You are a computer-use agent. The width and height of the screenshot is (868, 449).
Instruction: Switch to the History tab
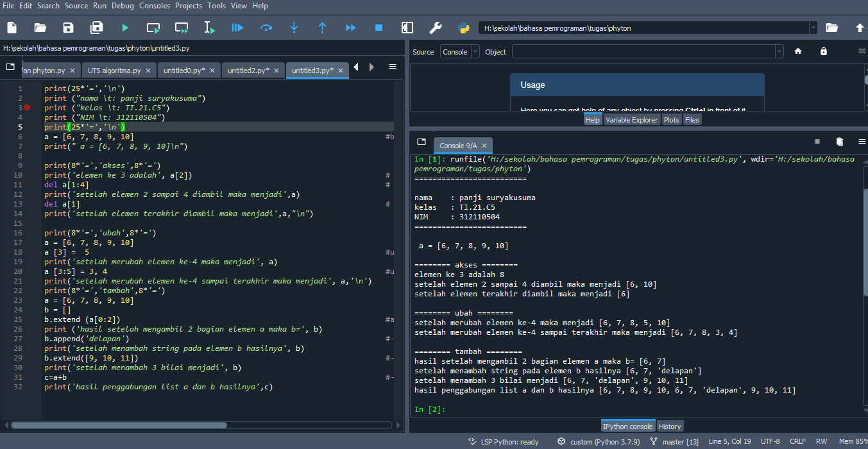[670, 426]
